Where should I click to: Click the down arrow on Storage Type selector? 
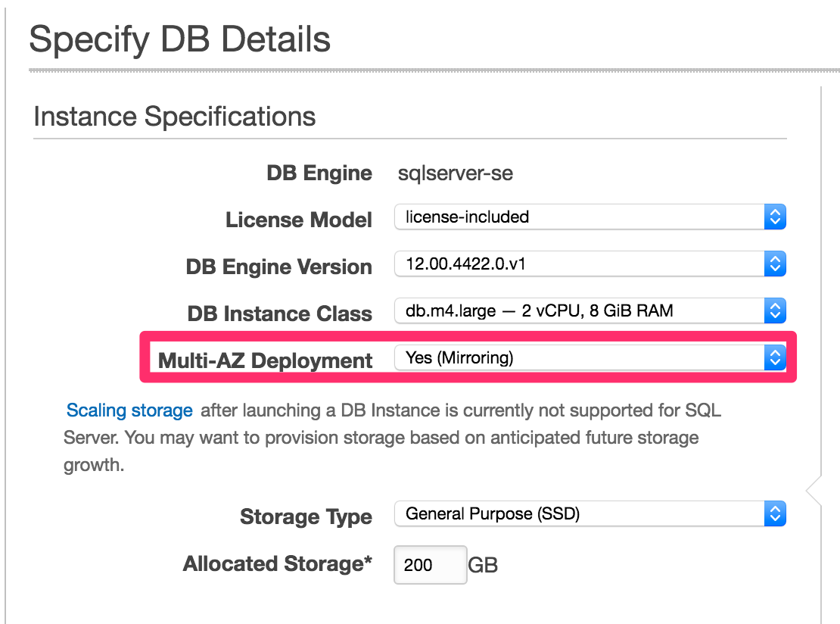(x=775, y=517)
